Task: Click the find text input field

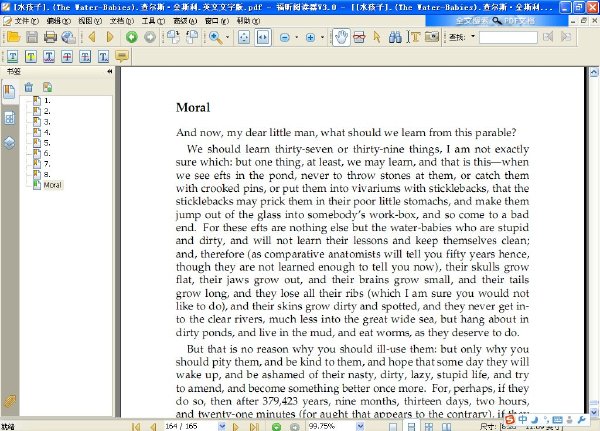Action: click(x=508, y=37)
